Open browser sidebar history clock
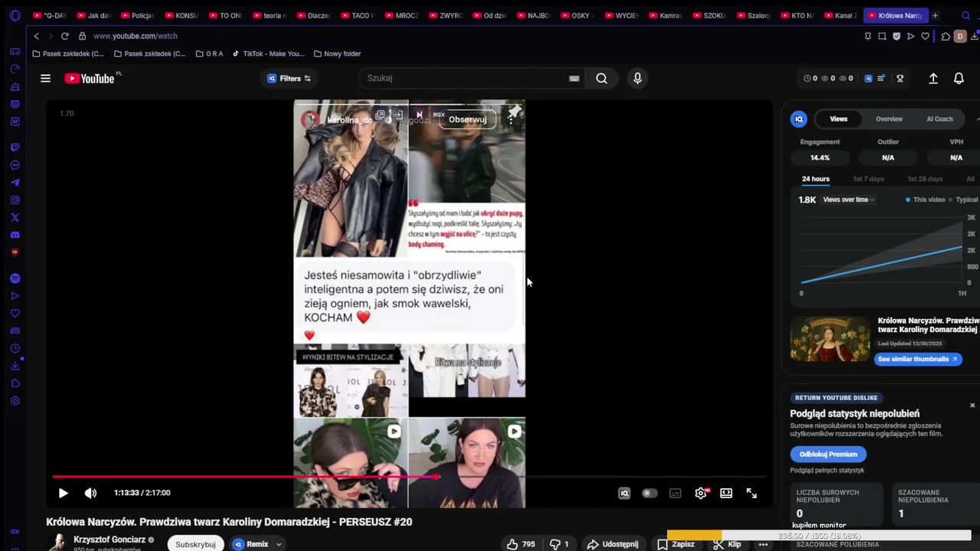 tap(15, 348)
